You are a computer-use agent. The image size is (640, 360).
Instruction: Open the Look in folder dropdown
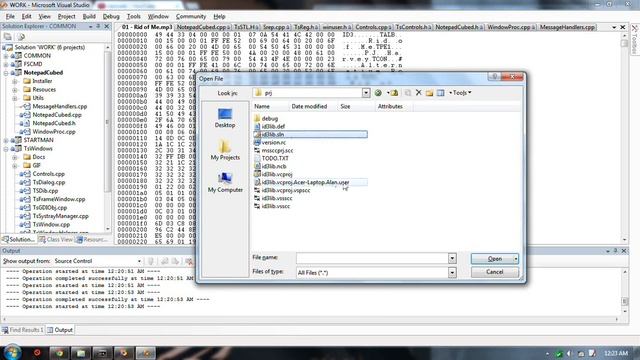tap(366, 93)
